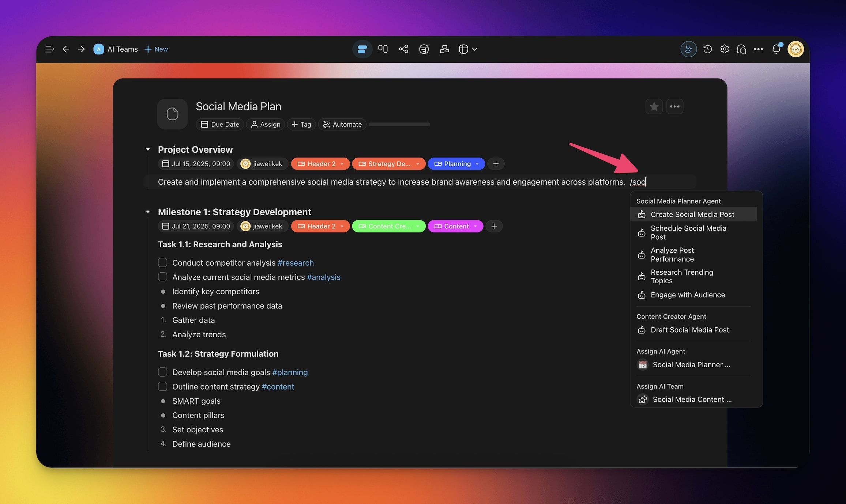Image resolution: width=846 pixels, height=504 pixels.
Task: Toggle the sidebar collapse icon
Action: pos(50,49)
